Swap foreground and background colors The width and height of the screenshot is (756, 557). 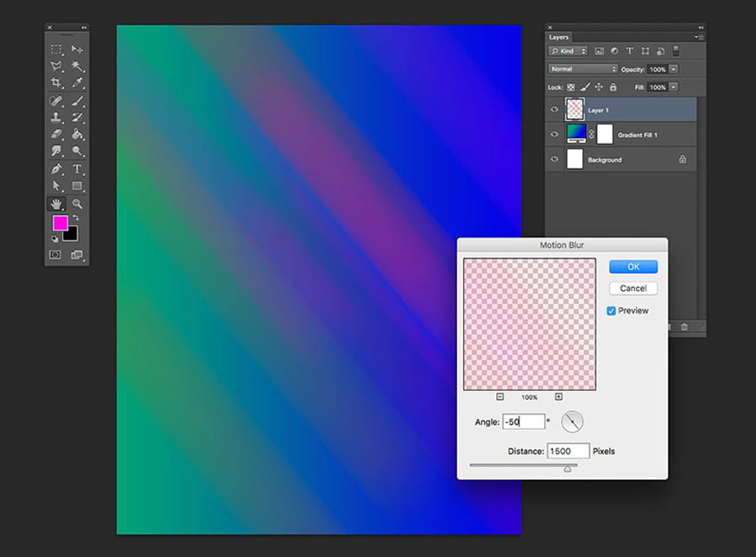[x=76, y=218]
